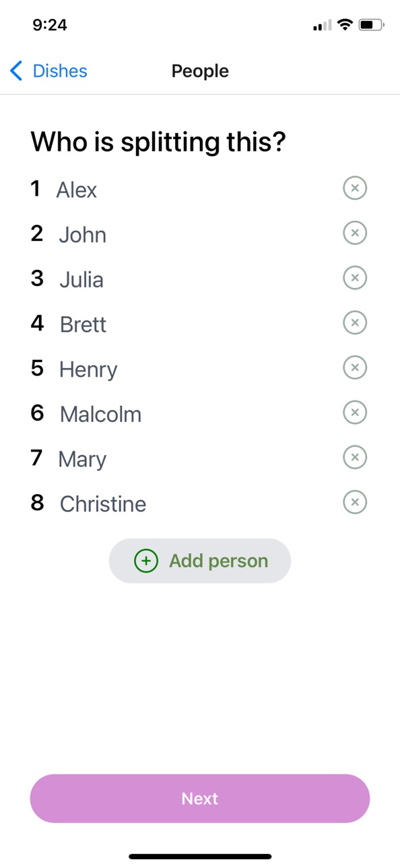Go back to Dishes
This screenshot has height=868, width=400.
(49, 71)
